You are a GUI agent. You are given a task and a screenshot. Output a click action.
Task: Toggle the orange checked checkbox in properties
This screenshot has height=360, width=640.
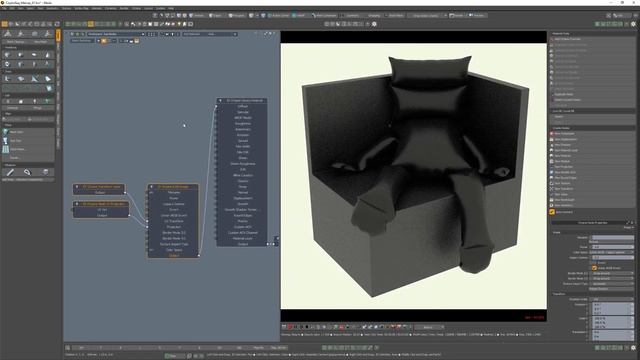594,268
